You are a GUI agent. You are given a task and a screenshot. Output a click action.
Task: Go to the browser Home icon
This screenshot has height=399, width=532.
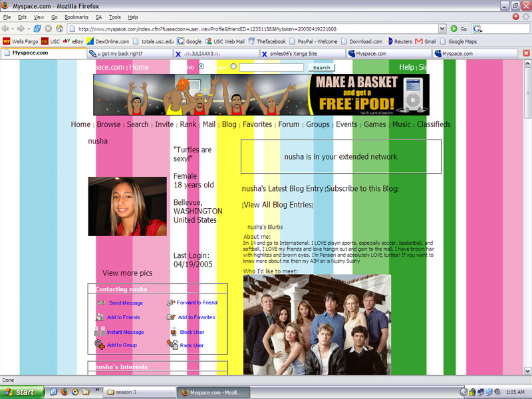tap(60, 29)
